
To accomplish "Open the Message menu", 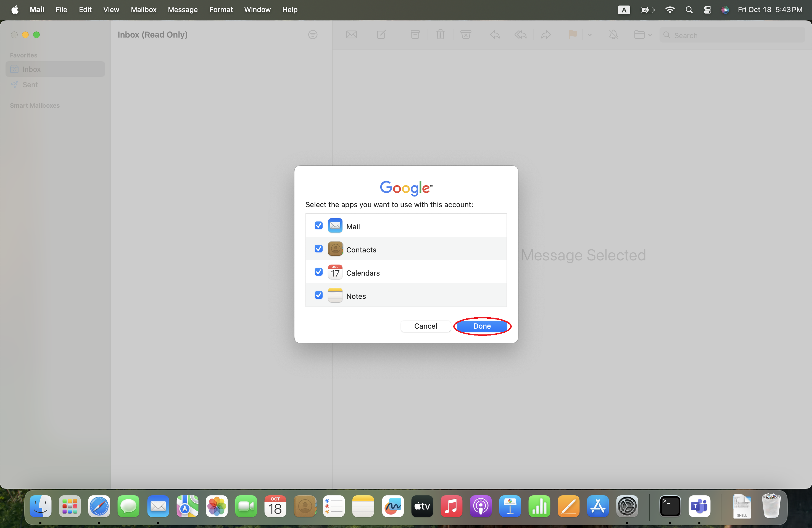I will click(x=183, y=10).
